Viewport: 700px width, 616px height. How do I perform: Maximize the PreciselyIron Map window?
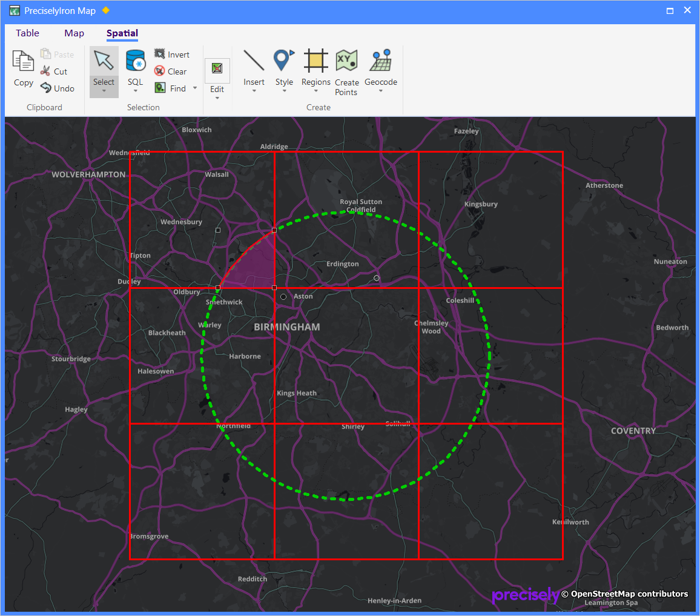[x=670, y=11]
